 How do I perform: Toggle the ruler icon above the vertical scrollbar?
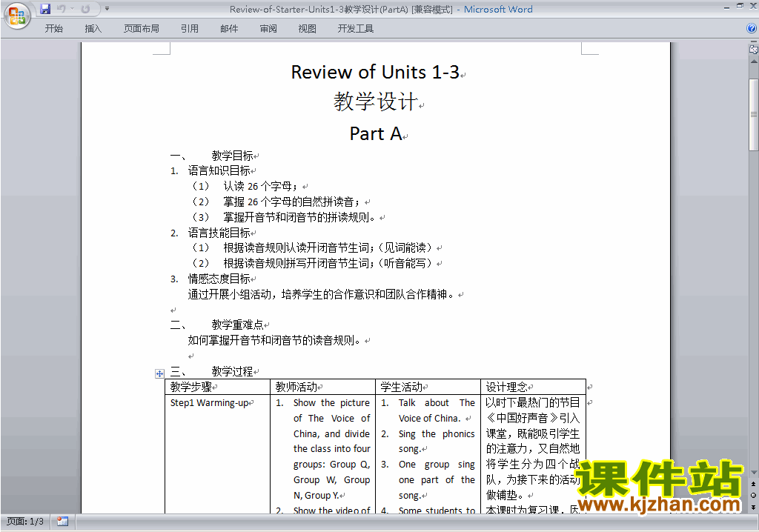(x=754, y=50)
